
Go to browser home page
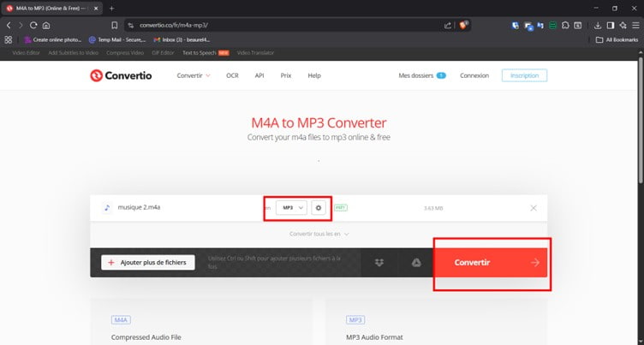(x=46, y=25)
